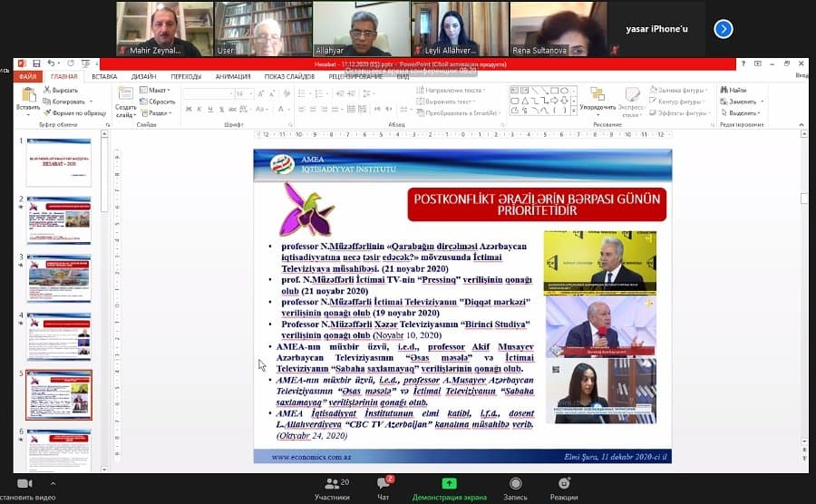Select the oval shape in shapes gallery
This screenshot has height=504, width=816.
564,91
